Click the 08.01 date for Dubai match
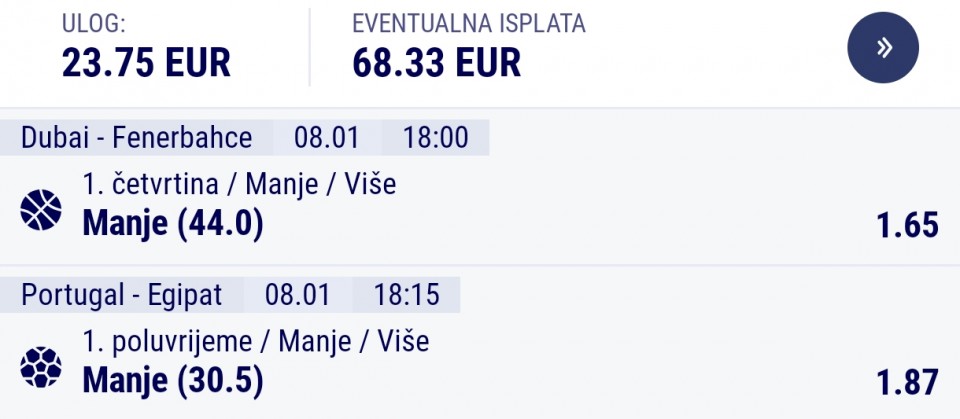Viewport: 960px width, 419px height. (x=326, y=137)
